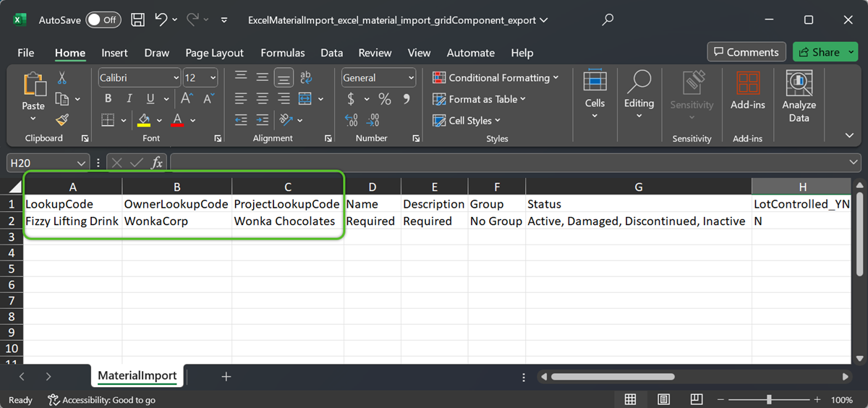Toggle Underline formatting
Viewport: 868px width, 408px height.
(x=150, y=99)
